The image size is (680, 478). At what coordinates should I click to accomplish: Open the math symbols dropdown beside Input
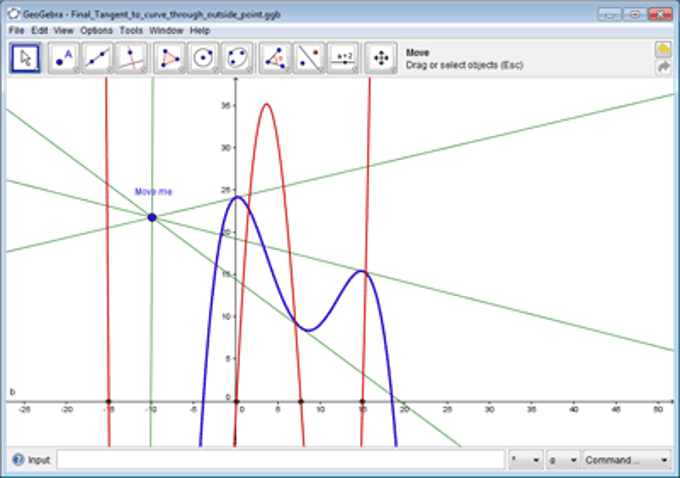pyautogui.click(x=526, y=460)
